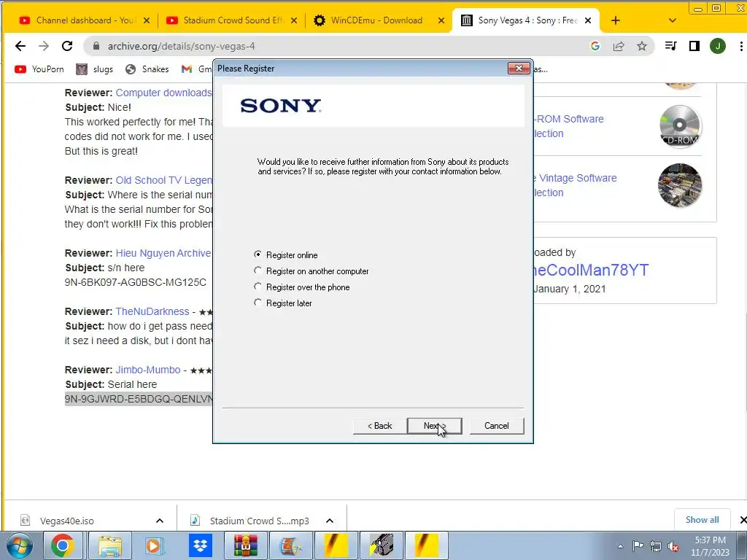Reload the archive.org page

click(x=67, y=46)
